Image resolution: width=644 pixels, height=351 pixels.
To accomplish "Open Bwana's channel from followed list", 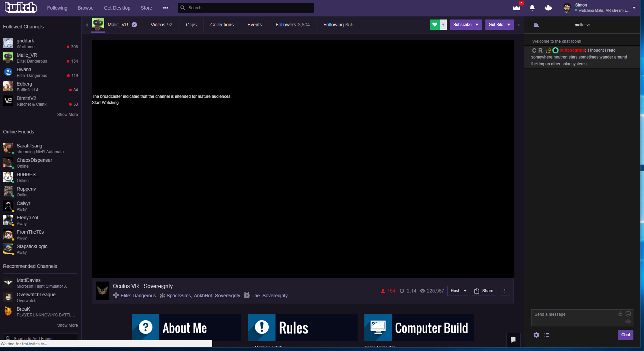I will click(x=40, y=72).
